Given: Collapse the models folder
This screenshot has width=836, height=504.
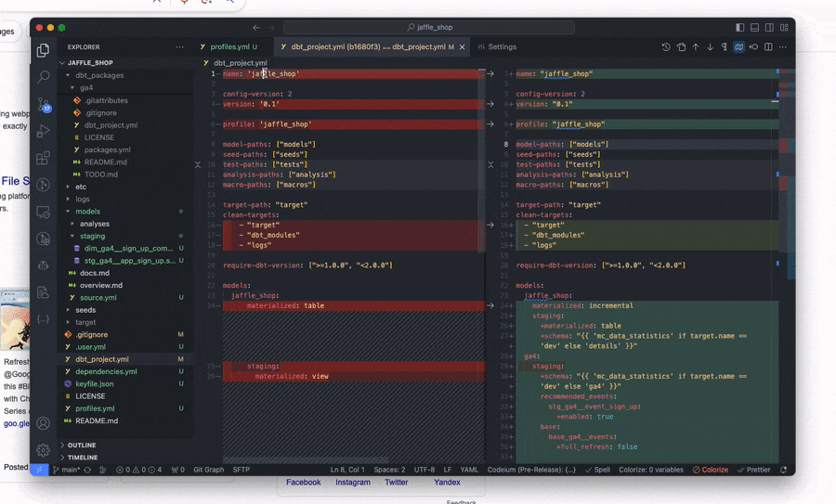Looking at the screenshot, I should click(x=68, y=212).
